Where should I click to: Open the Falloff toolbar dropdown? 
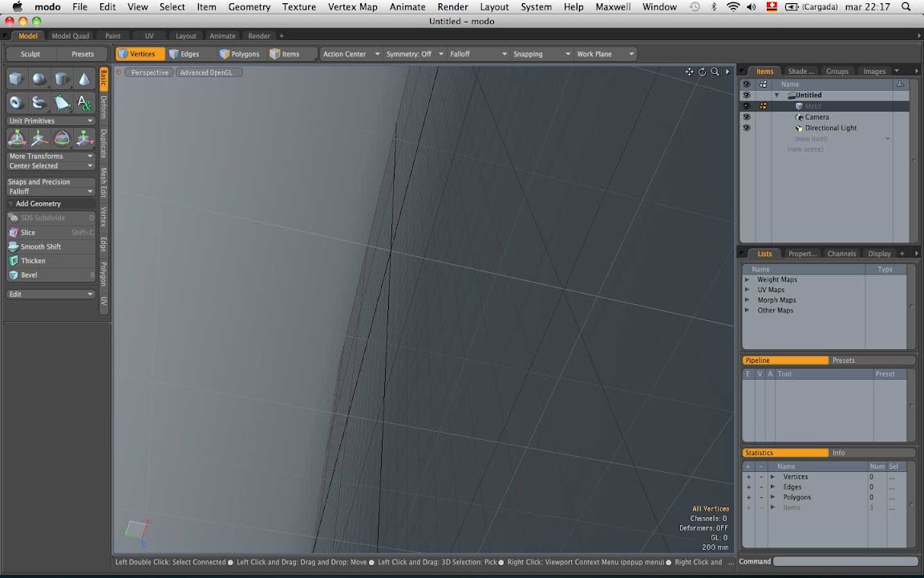(478, 54)
